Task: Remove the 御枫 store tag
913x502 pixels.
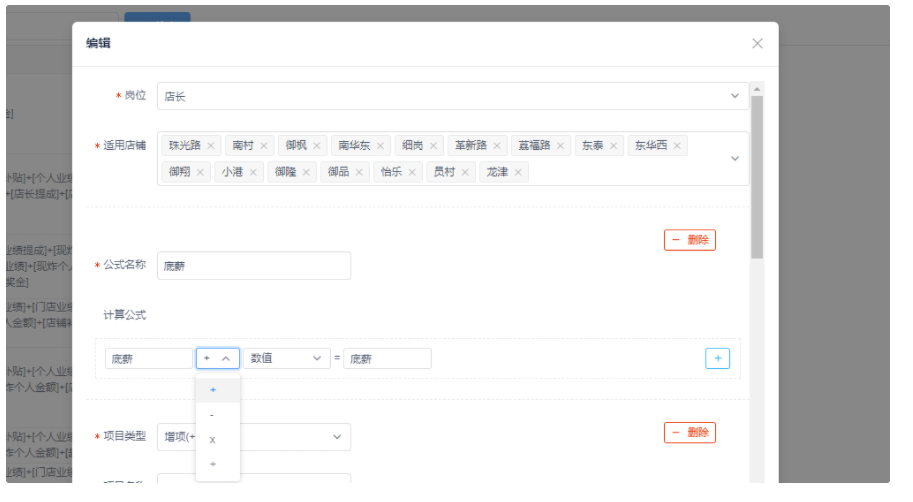Action: pyautogui.click(x=317, y=146)
